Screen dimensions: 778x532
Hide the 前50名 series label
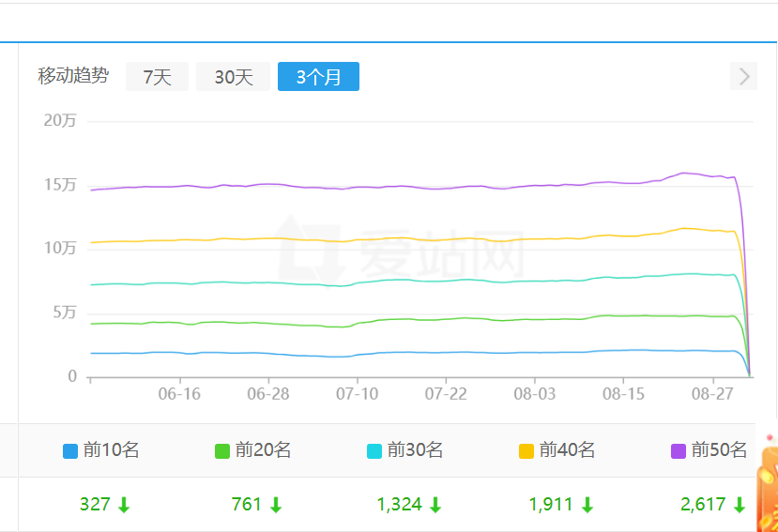click(x=719, y=450)
